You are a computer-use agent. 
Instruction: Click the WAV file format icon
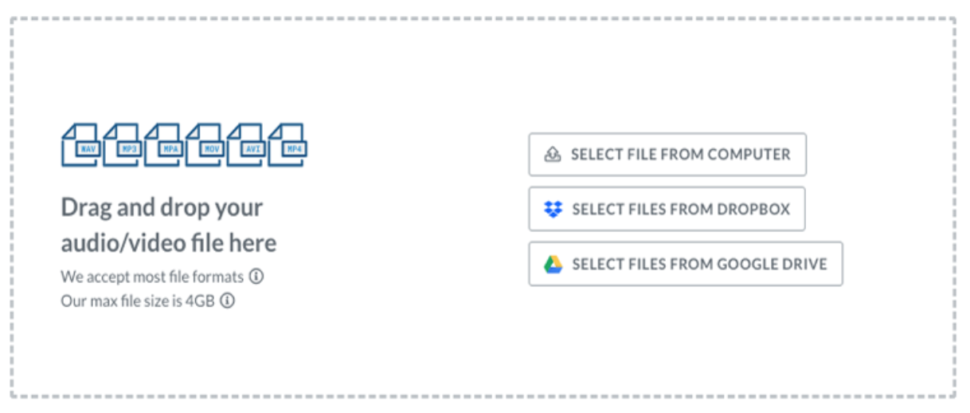tap(80, 145)
